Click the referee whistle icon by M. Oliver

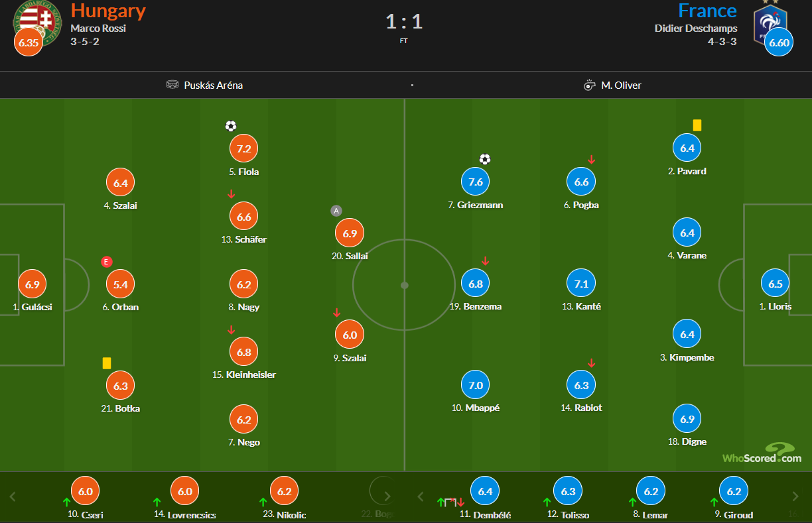click(x=589, y=85)
